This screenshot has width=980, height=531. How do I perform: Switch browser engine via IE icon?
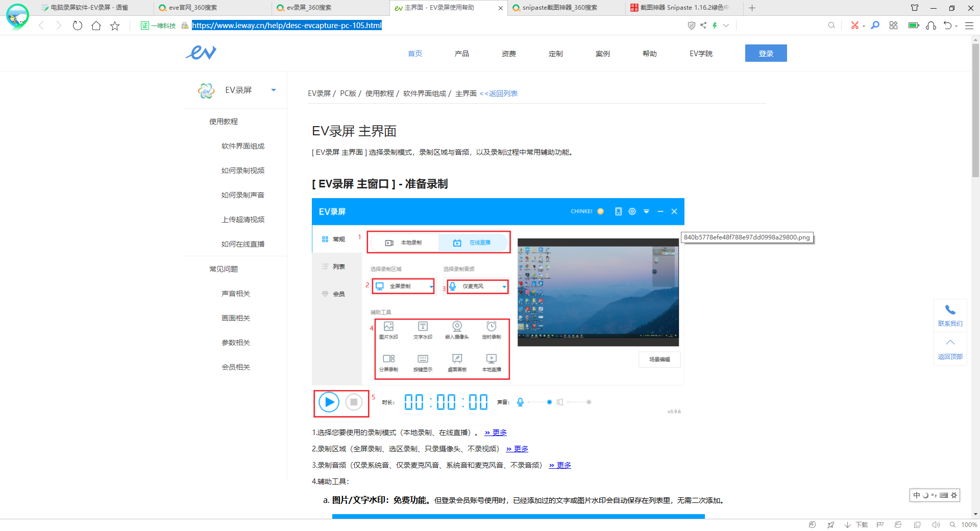[x=898, y=525]
